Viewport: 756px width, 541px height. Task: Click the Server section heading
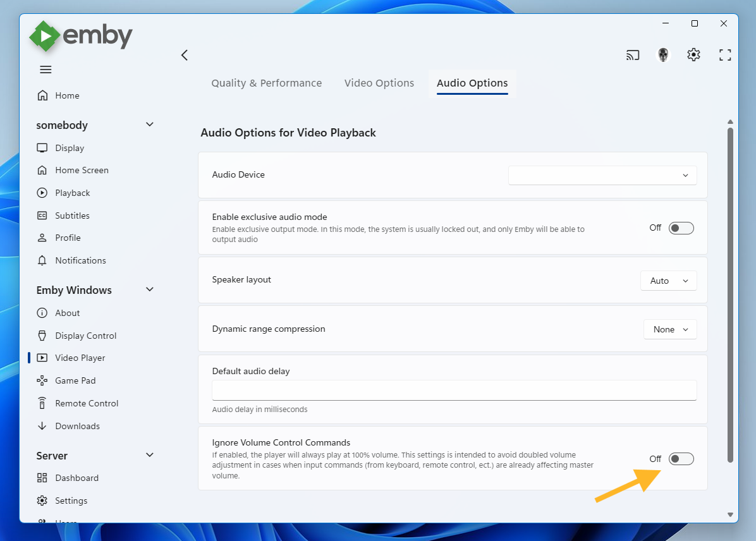tap(52, 456)
